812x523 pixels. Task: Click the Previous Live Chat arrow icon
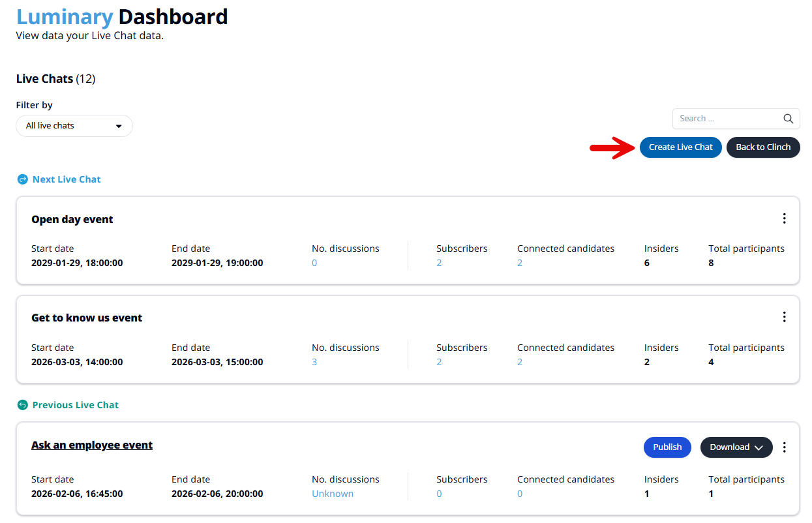point(23,405)
